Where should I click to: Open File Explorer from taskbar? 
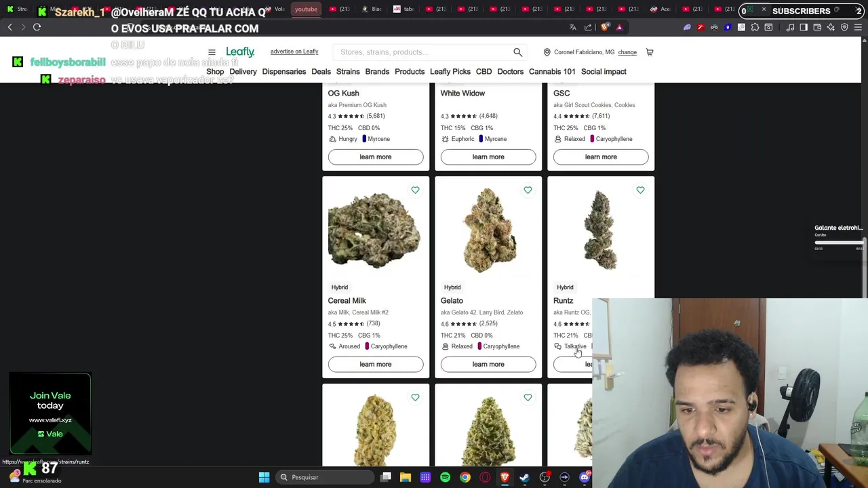tap(406, 477)
